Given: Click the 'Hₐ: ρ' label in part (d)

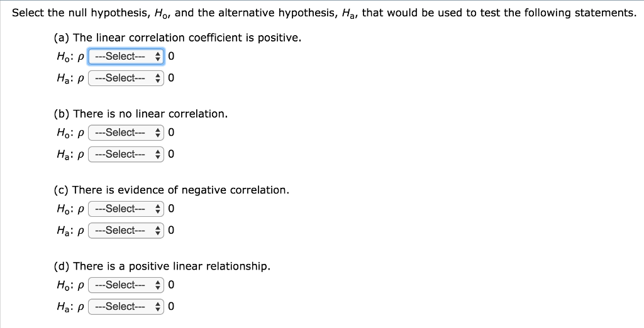Looking at the screenshot, I should [x=70, y=307].
